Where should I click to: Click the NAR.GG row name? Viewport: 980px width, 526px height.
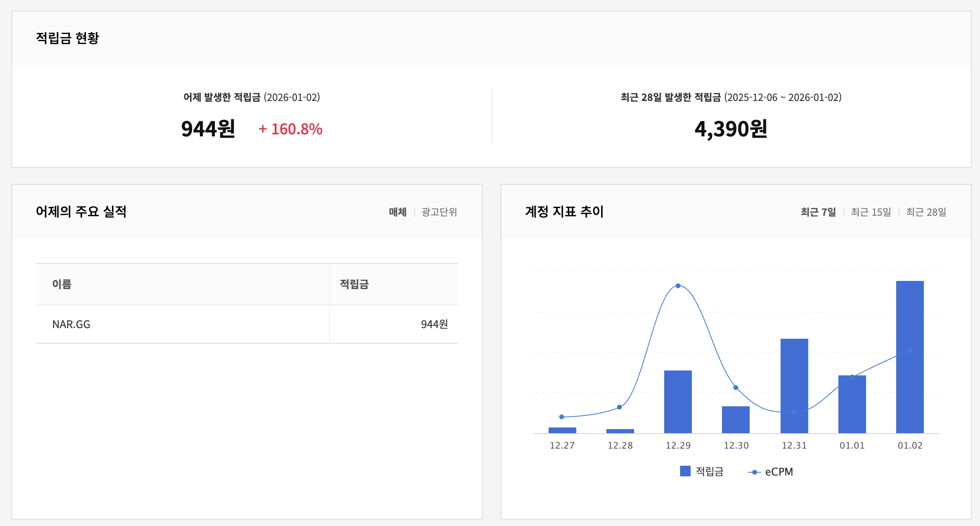tap(71, 324)
